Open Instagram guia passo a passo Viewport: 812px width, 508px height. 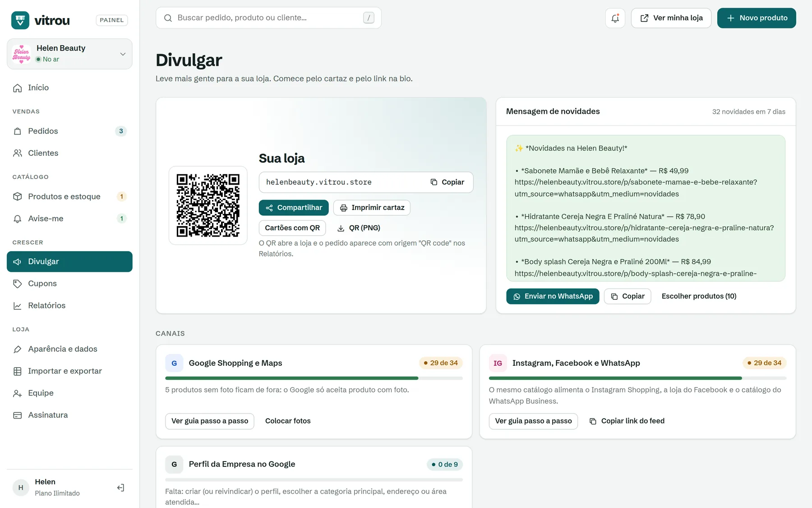click(533, 421)
